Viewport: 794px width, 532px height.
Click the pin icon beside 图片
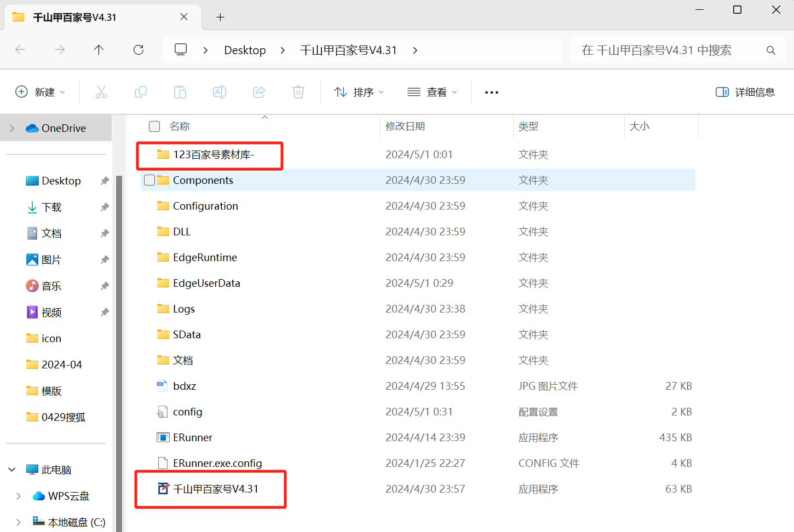105,259
